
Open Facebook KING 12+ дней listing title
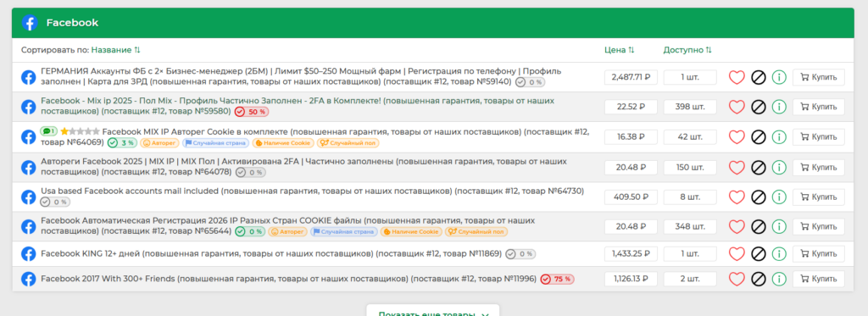click(x=271, y=254)
